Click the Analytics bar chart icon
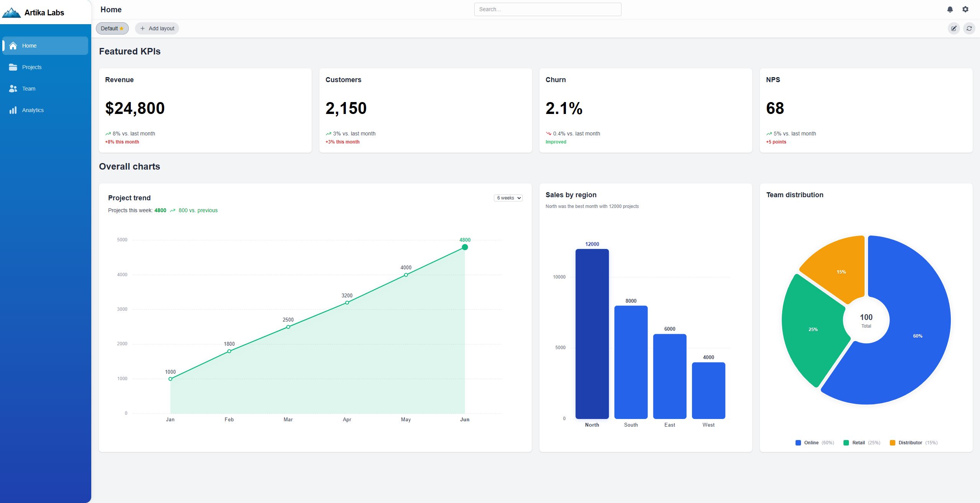The width and height of the screenshot is (980, 503). click(13, 110)
